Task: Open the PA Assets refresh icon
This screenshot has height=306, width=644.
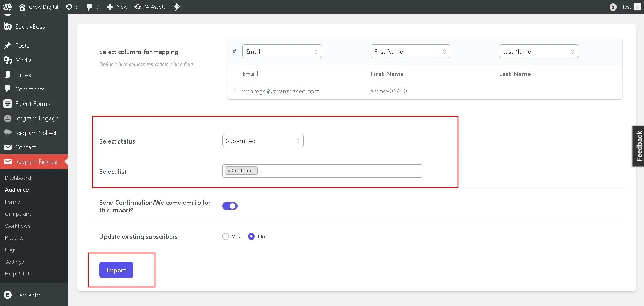Action: (138, 7)
